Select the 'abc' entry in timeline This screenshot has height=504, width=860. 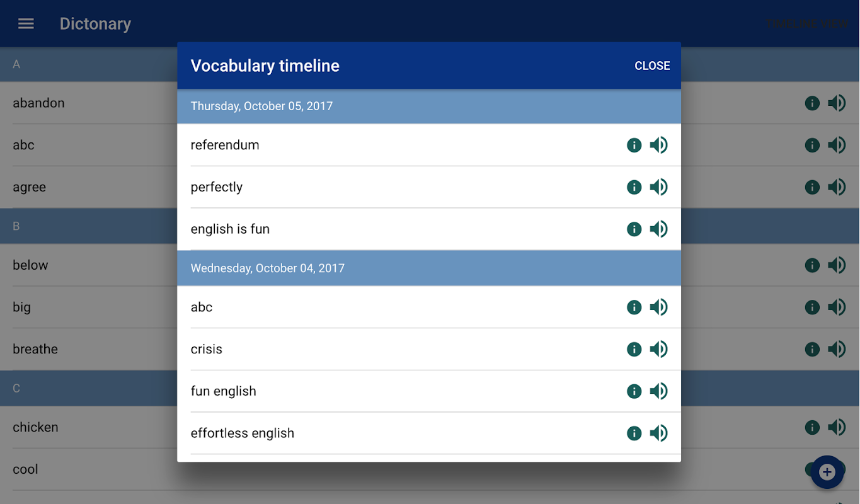[x=202, y=307]
